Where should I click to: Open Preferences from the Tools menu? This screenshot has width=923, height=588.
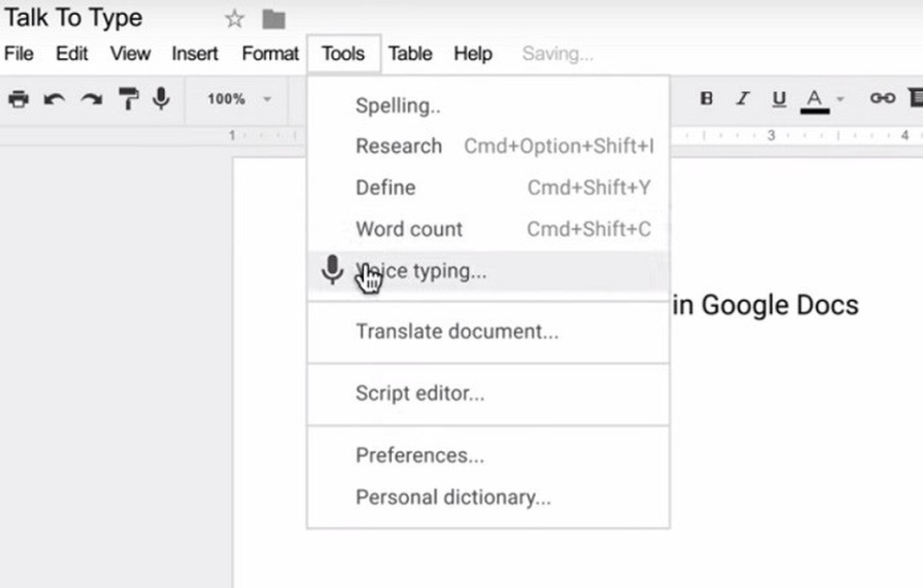click(x=419, y=456)
